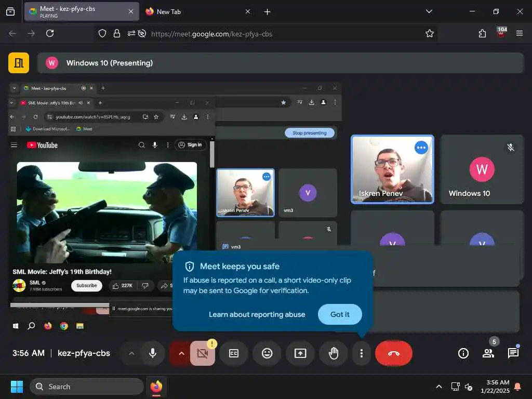Click blocked autoplay camera icon in address bar
The image size is (532, 399).
[x=142, y=33]
